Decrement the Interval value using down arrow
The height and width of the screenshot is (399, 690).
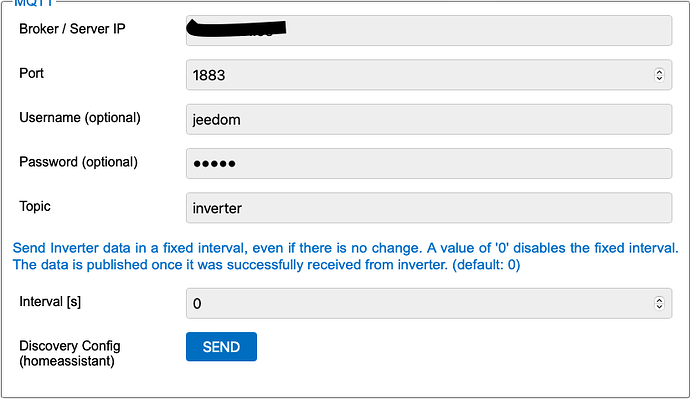[659, 307]
